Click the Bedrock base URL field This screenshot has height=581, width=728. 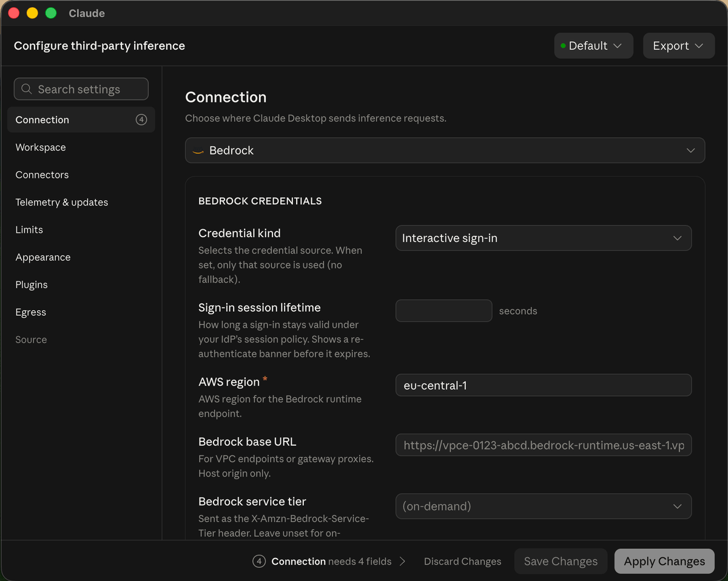(543, 445)
